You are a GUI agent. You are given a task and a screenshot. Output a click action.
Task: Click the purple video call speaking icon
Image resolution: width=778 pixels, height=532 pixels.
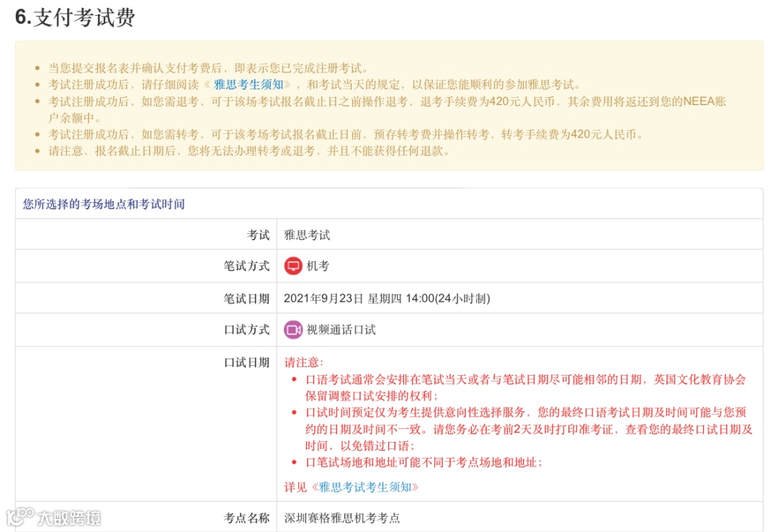[x=292, y=330]
